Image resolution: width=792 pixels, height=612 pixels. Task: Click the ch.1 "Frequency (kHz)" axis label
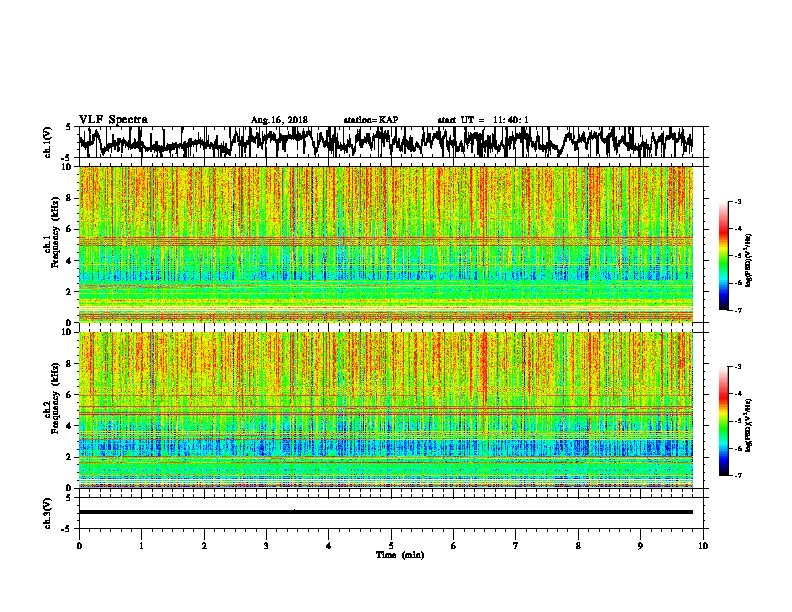(55, 233)
